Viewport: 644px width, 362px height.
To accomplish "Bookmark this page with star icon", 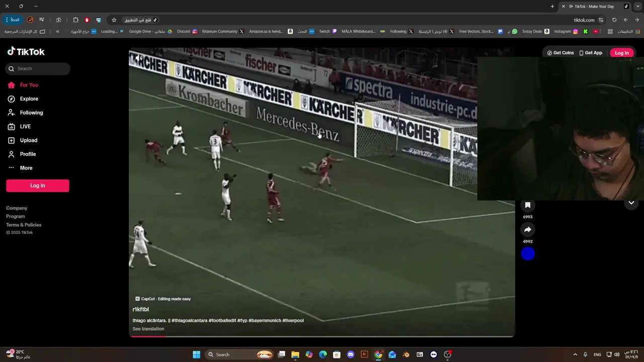I will coord(114,20).
